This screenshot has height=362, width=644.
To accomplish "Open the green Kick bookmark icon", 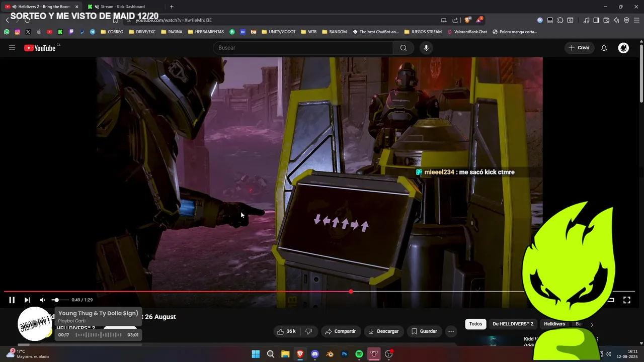I will click(60, 32).
